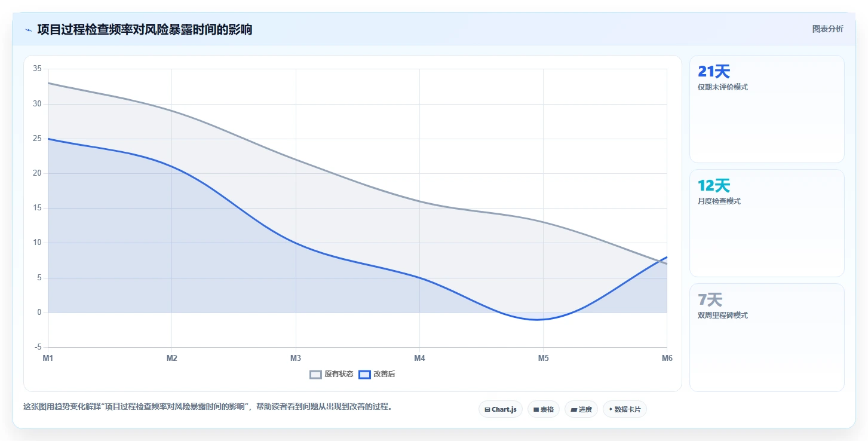Select the 表格 tag
The height and width of the screenshot is (441, 868).
pyautogui.click(x=543, y=409)
